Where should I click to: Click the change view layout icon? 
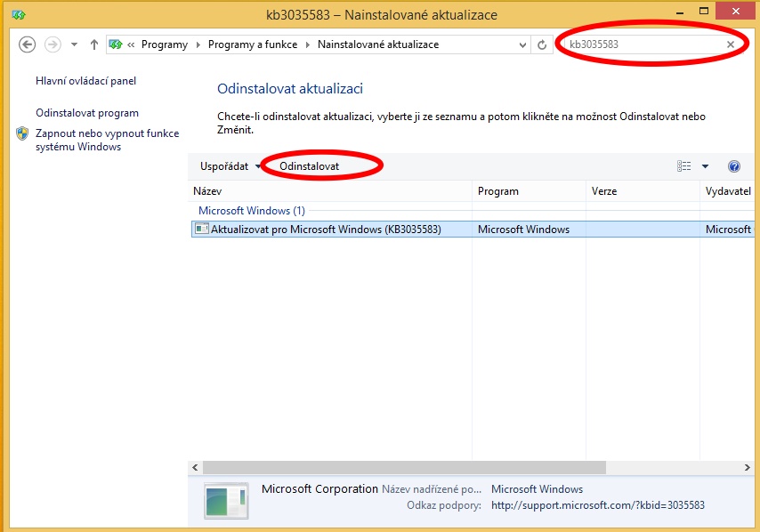[684, 166]
